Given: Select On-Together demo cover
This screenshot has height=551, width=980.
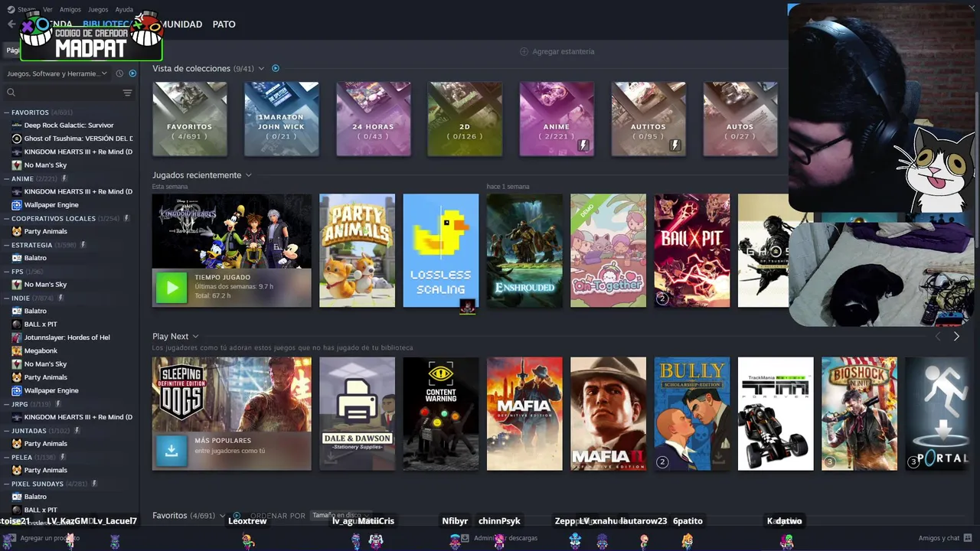Looking at the screenshot, I should [x=608, y=250].
